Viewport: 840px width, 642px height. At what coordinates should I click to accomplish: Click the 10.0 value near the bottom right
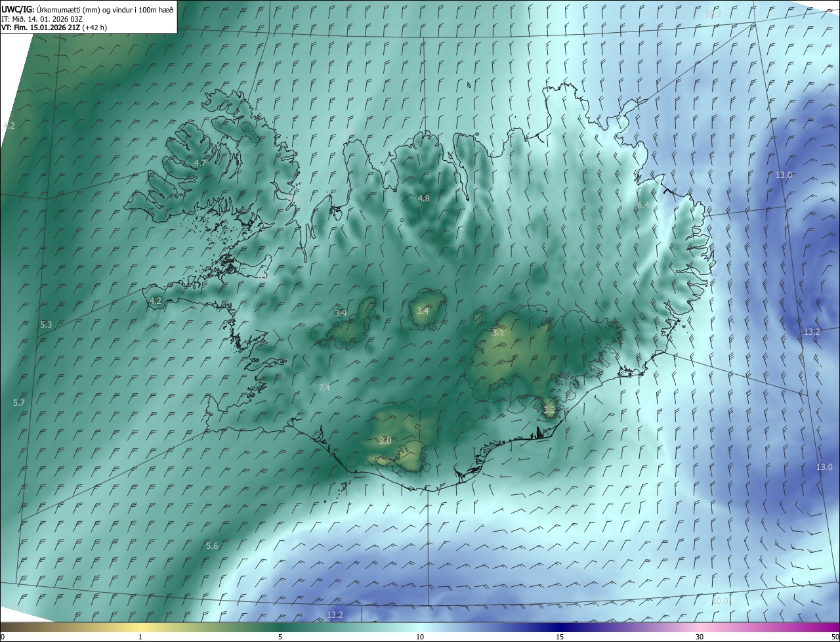721,601
